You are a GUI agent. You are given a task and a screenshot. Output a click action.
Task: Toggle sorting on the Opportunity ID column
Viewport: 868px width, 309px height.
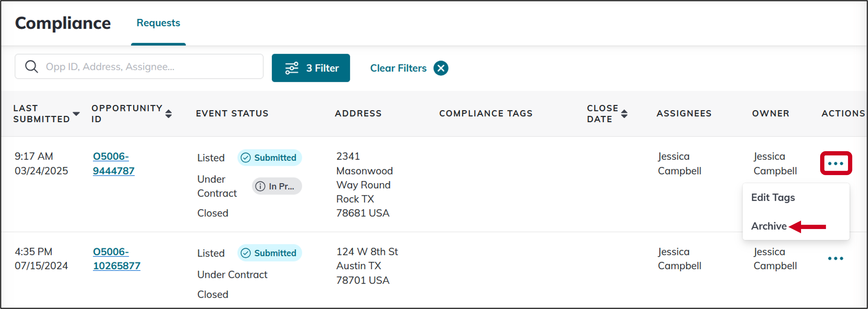pyautogui.click(x=169, y=114)
